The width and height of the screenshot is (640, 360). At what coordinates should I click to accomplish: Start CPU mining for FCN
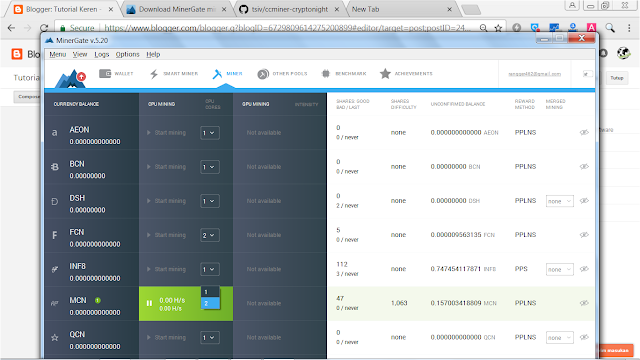(166, 235)
